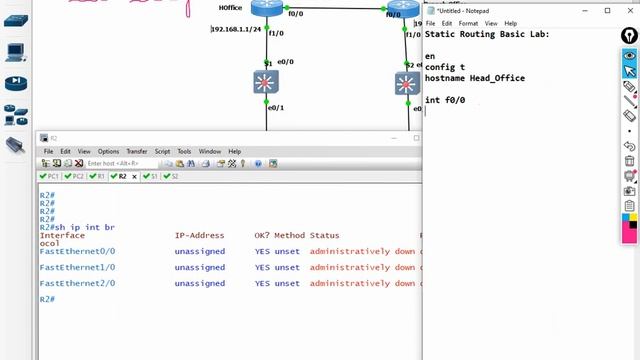The width and height of the screenshot is (640, 360).
Task: Toggle annotation visibility eye icon
Action: tap(629, 56)
